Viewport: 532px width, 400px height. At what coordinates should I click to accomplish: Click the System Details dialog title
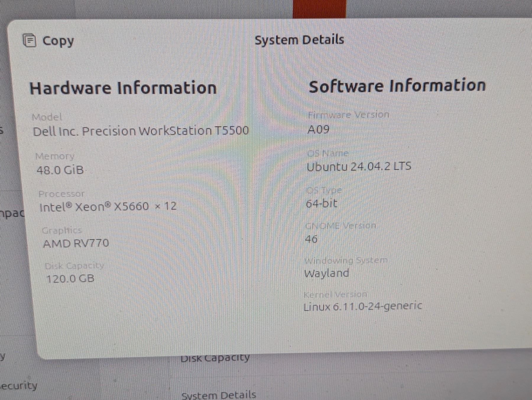299,40
